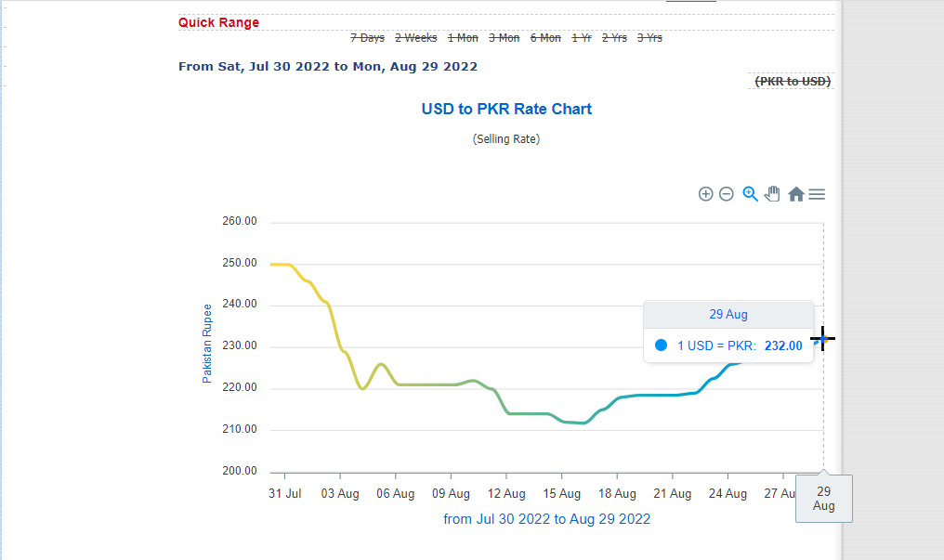Image resolution: width=944 pixels, height=560 pixels.
Task: Click the 232.00 tooltip value
Action: pyautogui.click(x=783, y=345)
